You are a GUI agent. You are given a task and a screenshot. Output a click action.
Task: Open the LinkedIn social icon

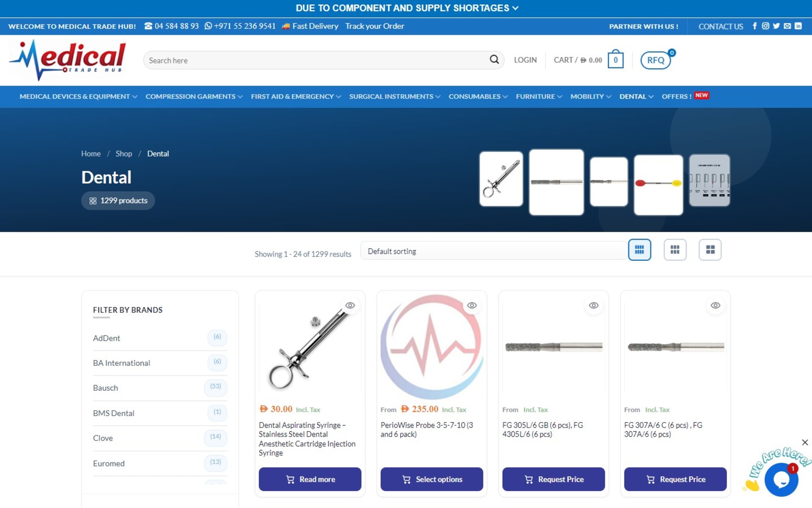(x=798, y=26)
